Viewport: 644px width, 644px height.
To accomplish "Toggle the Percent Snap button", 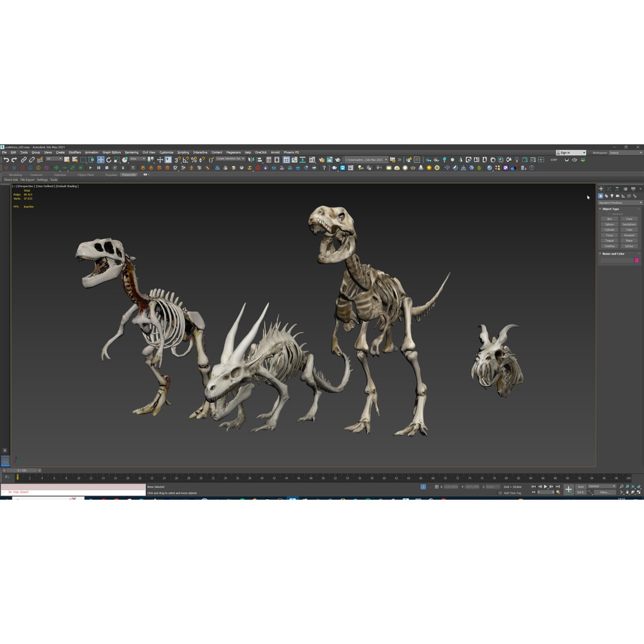I will (x=194, y=160).
